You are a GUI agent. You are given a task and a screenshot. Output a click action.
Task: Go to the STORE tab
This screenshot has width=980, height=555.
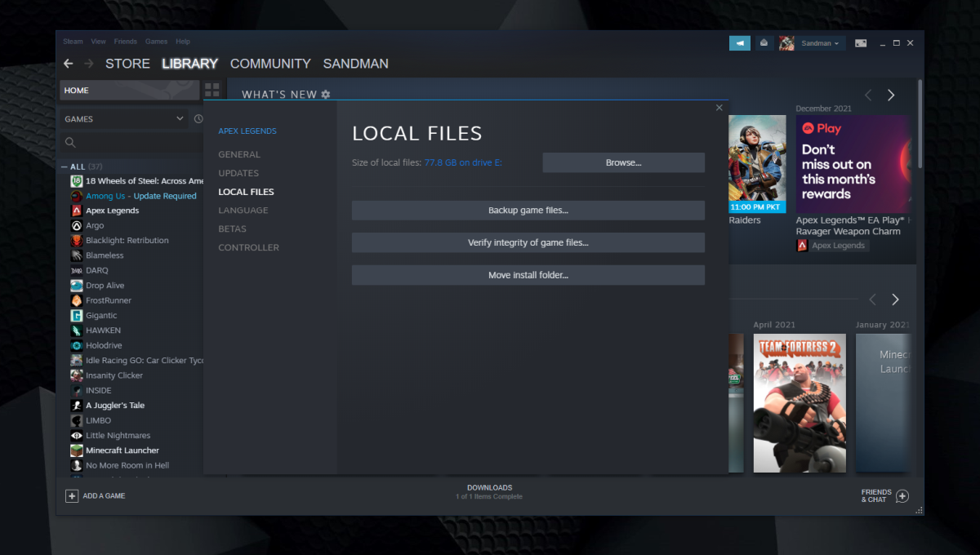click(x=127, y=64)
